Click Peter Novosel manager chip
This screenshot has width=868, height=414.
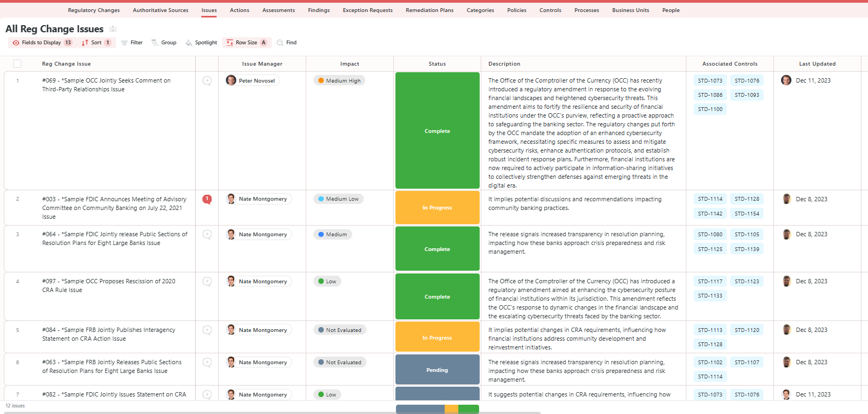[252, 80]
